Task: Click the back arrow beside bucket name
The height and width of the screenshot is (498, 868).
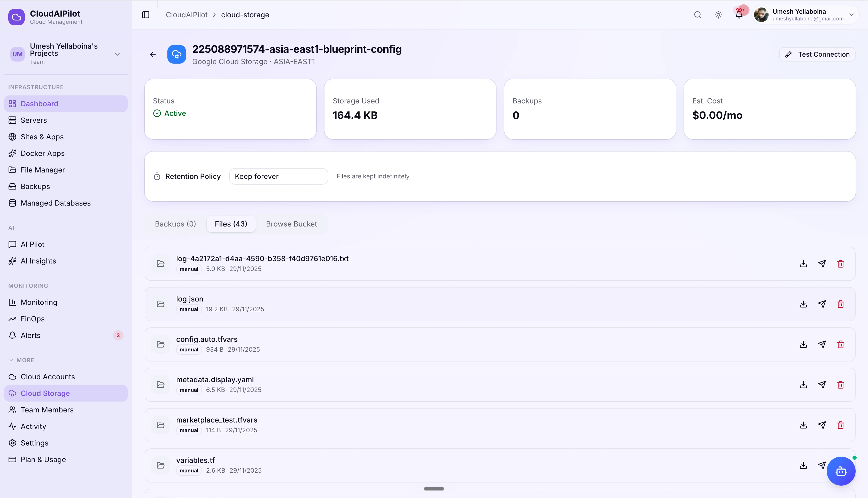Action: pyautogui.click(x=153, y=54)
